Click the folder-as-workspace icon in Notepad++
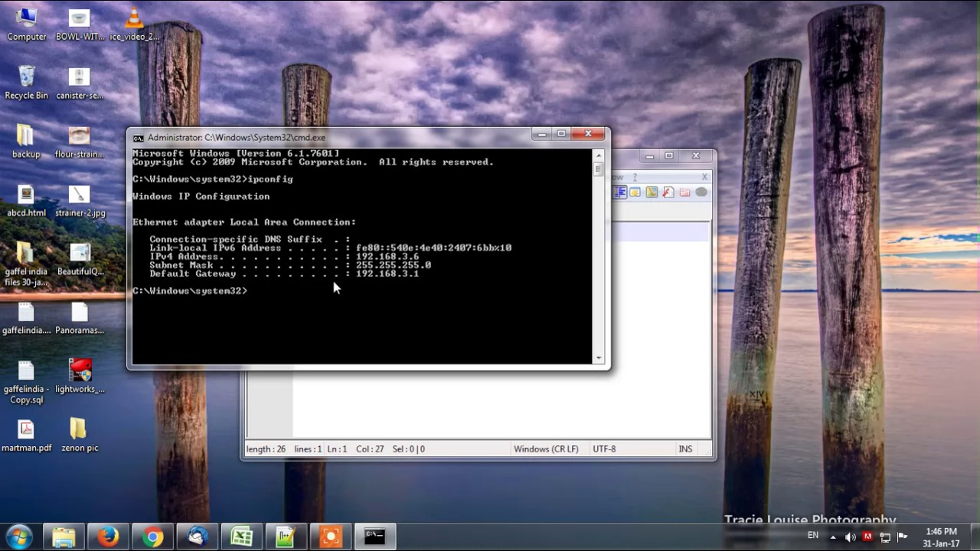The height and width of the screenshot is (551, 980). (684, 192)
